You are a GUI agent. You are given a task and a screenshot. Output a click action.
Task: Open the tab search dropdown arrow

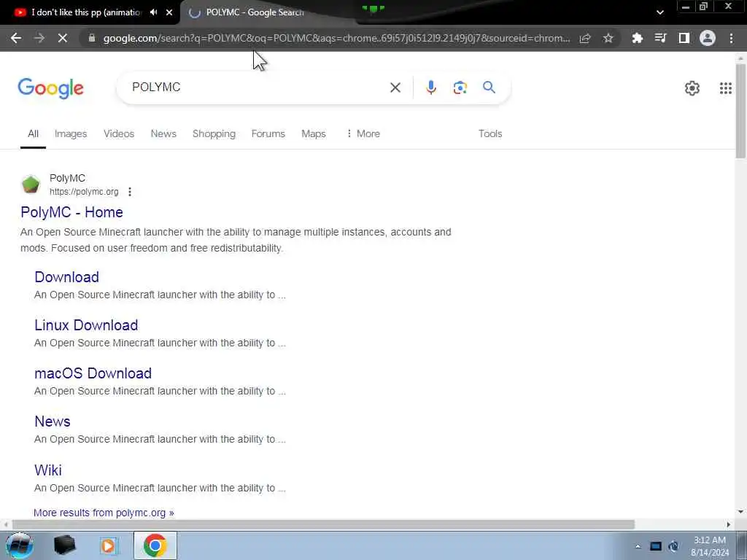tap(659, 12)
